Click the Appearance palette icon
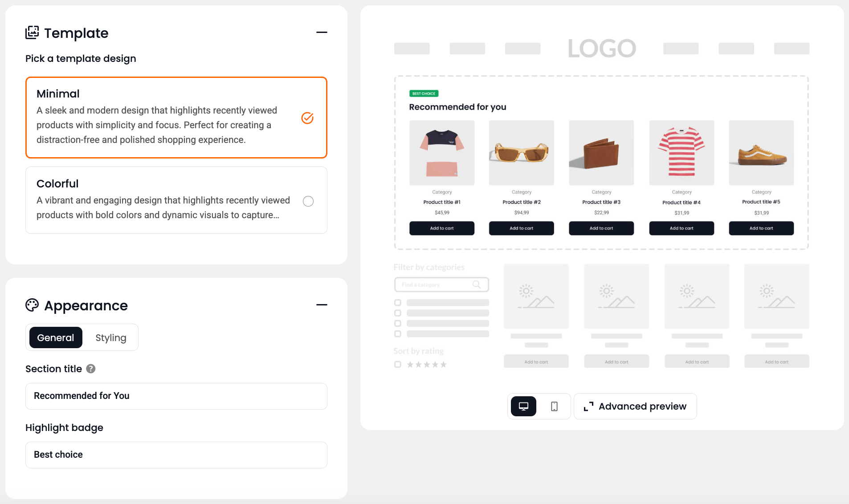Screen dimensions: 849x504 [x=32, y=305]
